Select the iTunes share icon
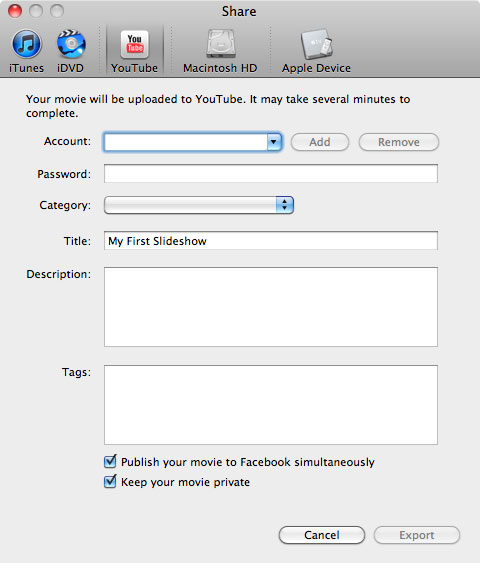 tap(26, 44)
